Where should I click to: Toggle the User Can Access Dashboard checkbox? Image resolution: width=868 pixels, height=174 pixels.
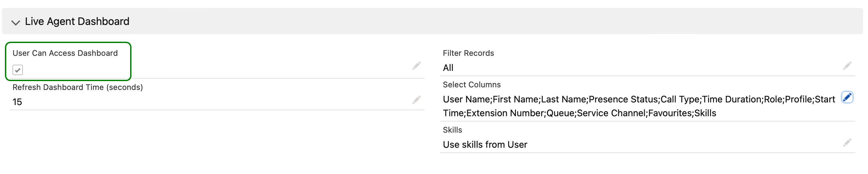point(17,70)
